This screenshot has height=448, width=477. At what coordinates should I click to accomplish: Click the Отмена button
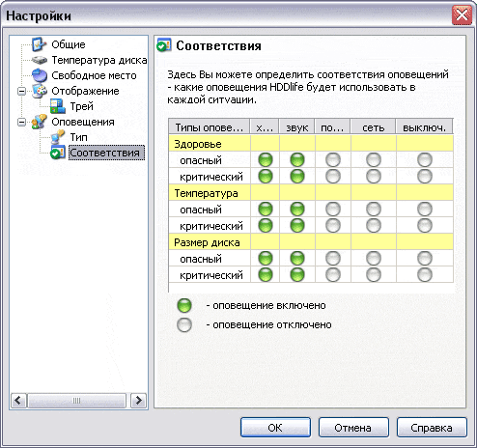(x=353, y=428)
